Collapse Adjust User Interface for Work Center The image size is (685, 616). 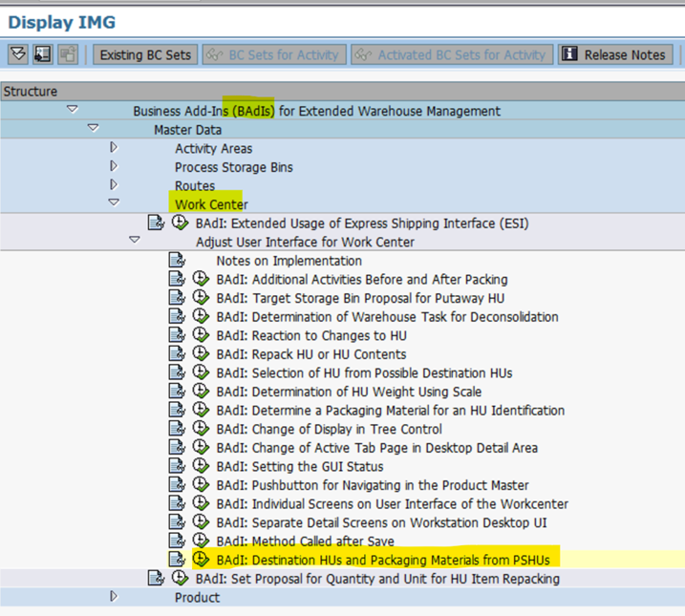[135, 241]
